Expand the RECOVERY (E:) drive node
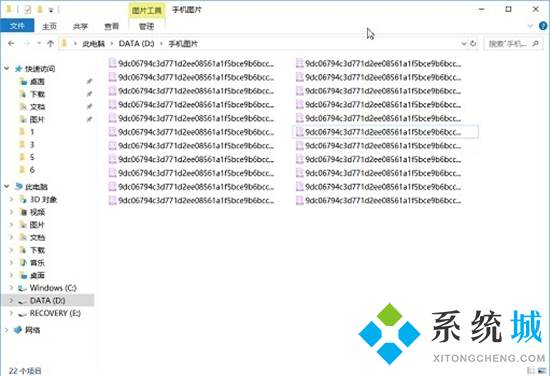The width and height of the screenshot is (550, 376). [x=11, y=313]
